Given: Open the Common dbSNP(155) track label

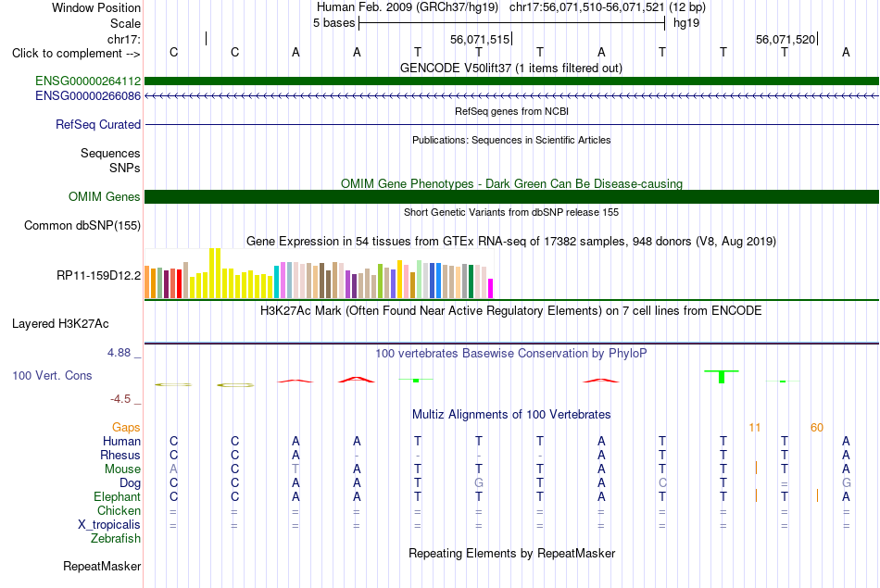Looking at the screenshot, I should (x=82, y=226).
